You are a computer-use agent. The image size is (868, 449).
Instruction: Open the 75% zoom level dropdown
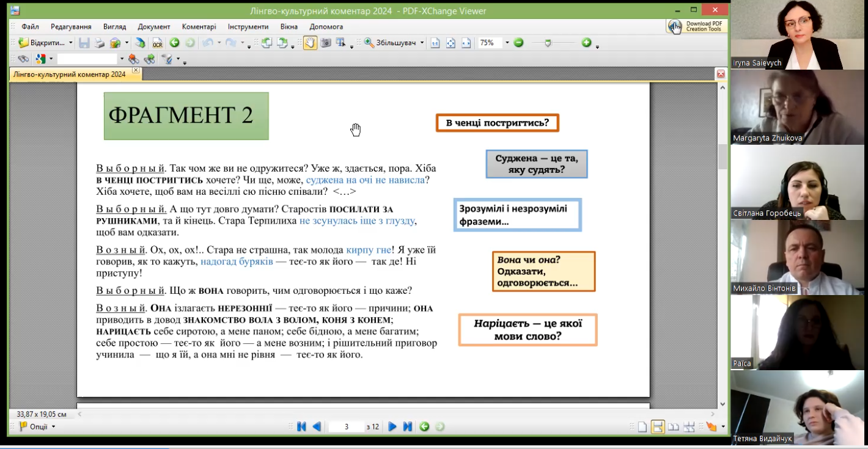(507, 43)
